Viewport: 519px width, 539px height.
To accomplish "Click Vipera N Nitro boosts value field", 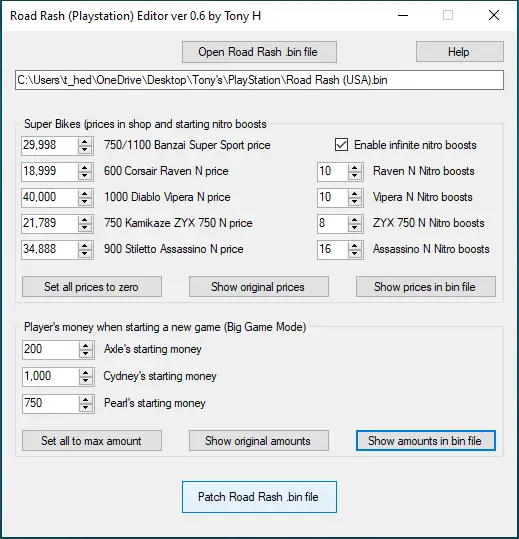I will pos(333,197).
